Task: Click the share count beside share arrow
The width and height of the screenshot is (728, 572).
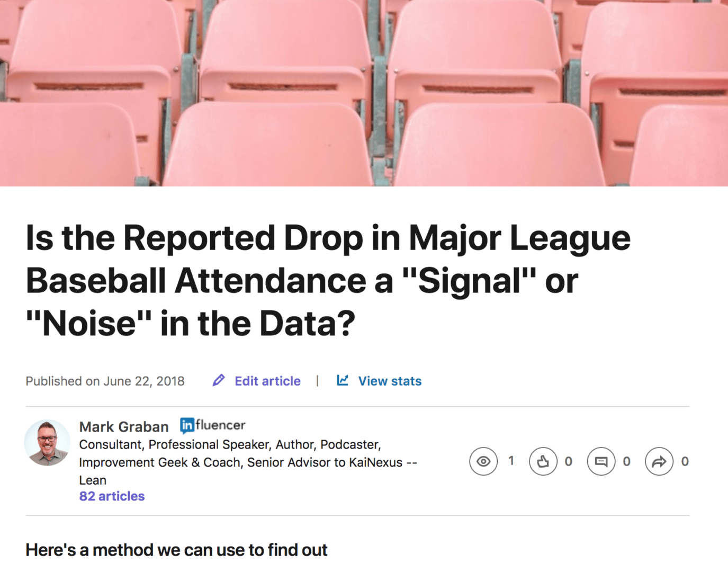Action: (685, 461)
